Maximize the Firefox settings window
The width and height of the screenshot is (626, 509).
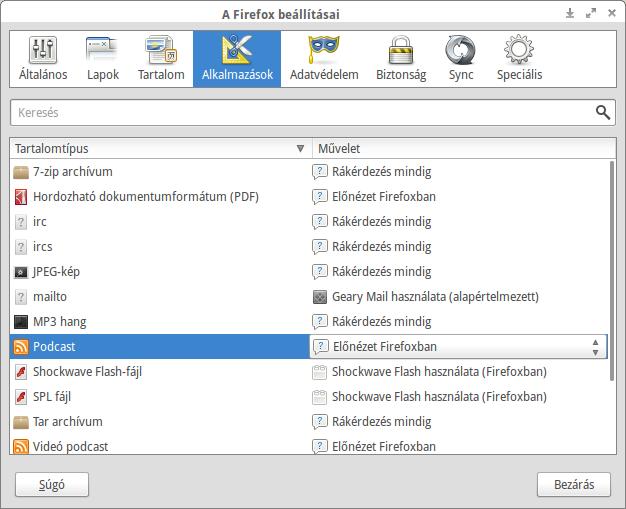coord(591,14)
